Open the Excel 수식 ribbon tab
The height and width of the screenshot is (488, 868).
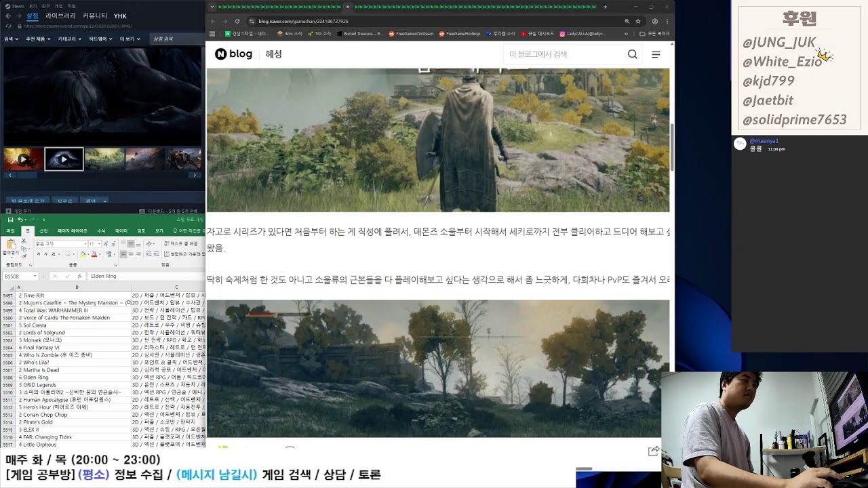point(101,231)
